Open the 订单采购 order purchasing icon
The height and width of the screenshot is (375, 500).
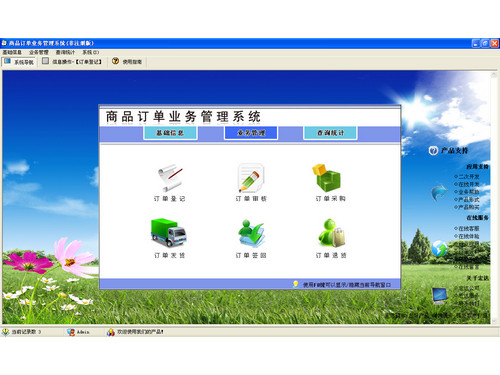tap(327, 178)
